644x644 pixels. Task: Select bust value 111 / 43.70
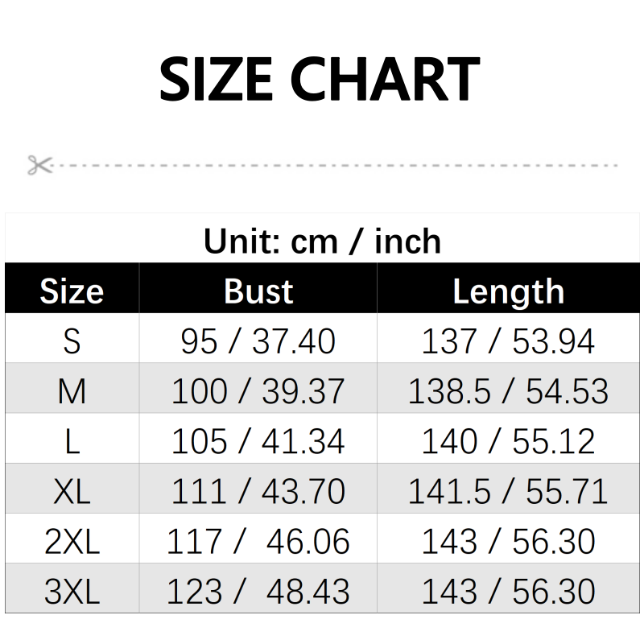(x=258, y=491)
